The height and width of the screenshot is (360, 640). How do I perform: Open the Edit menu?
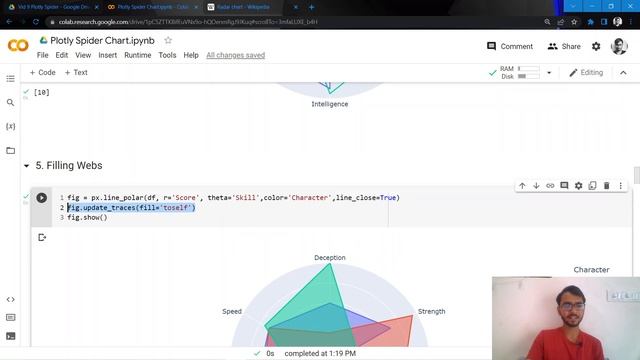coord(62,55)
